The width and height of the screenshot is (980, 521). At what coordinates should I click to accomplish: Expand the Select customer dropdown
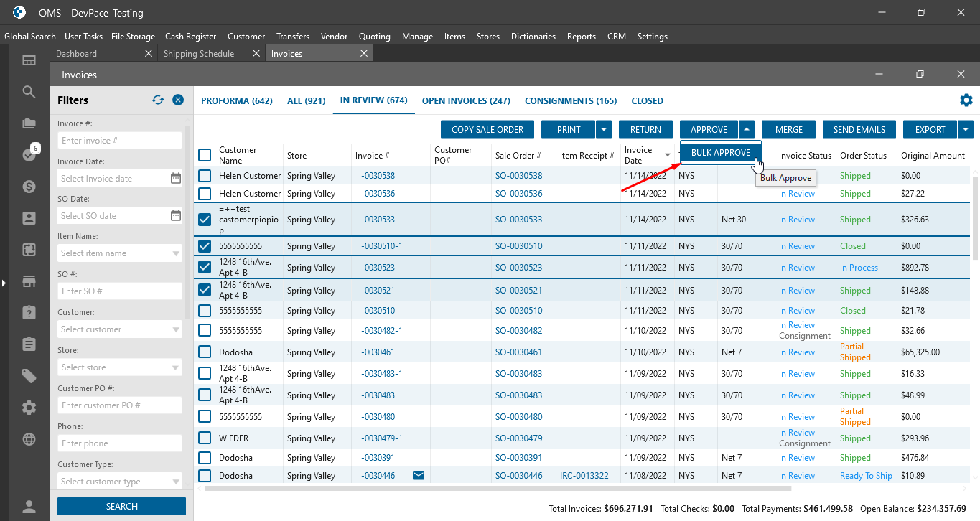(177, 330)
